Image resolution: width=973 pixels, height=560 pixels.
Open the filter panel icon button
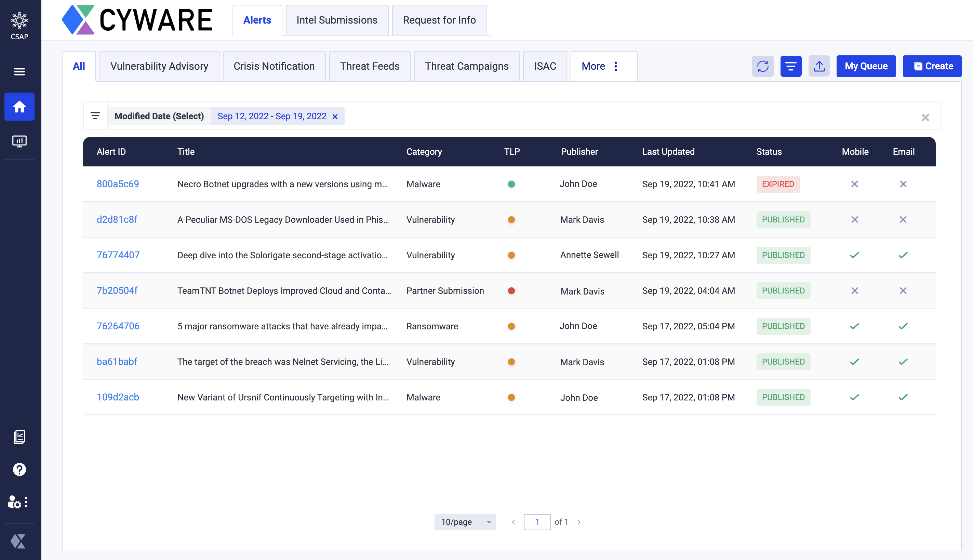[791, 66]
